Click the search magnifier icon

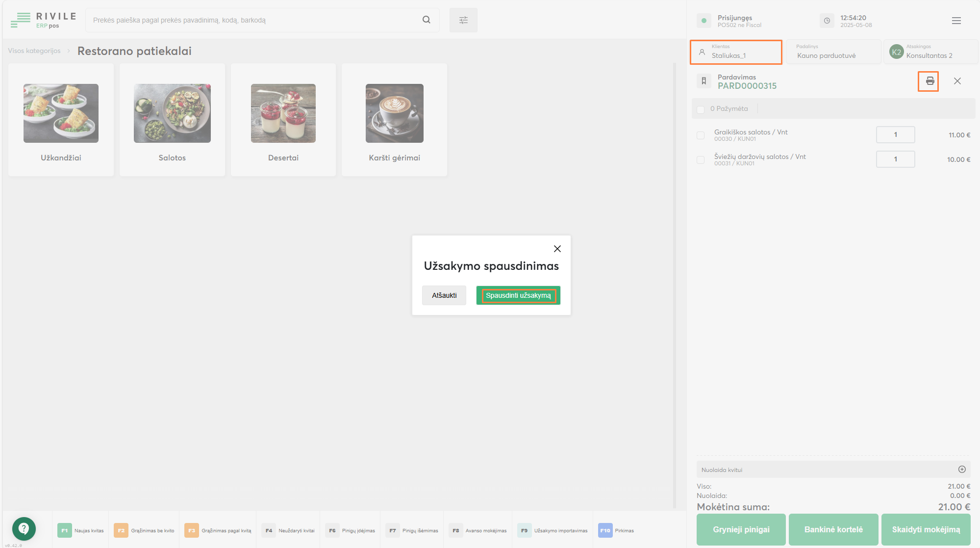[426, 20]
